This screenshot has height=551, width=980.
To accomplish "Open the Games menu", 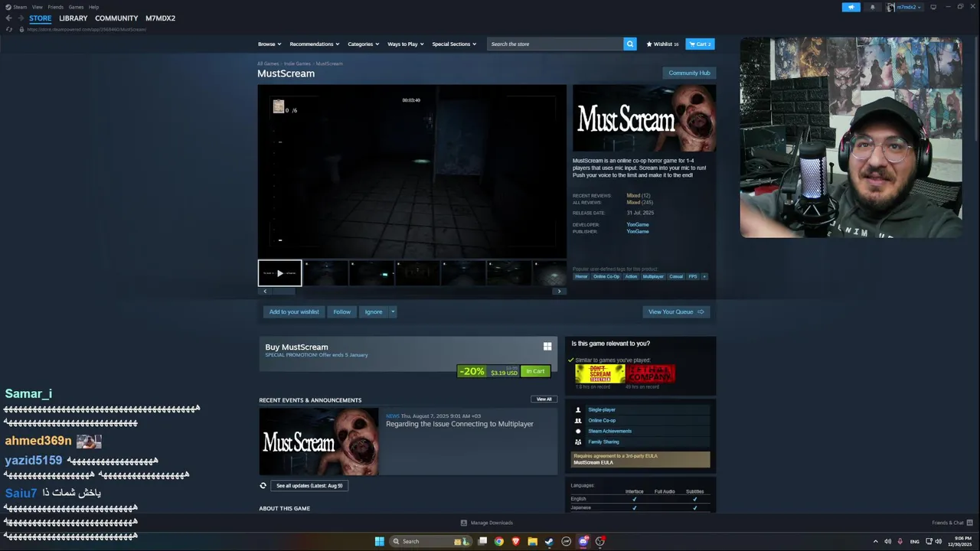I will pyautogui.click(x=76, y=7).
